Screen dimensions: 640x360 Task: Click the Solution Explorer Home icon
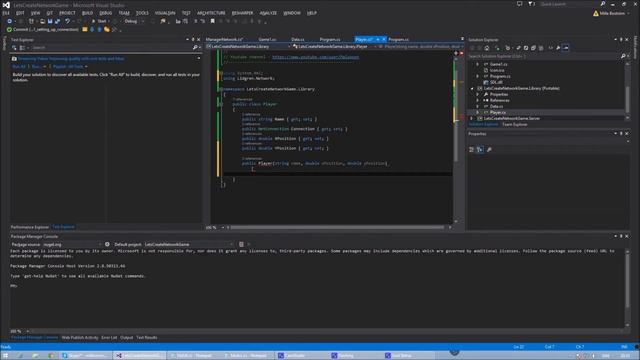click(487, 48)
